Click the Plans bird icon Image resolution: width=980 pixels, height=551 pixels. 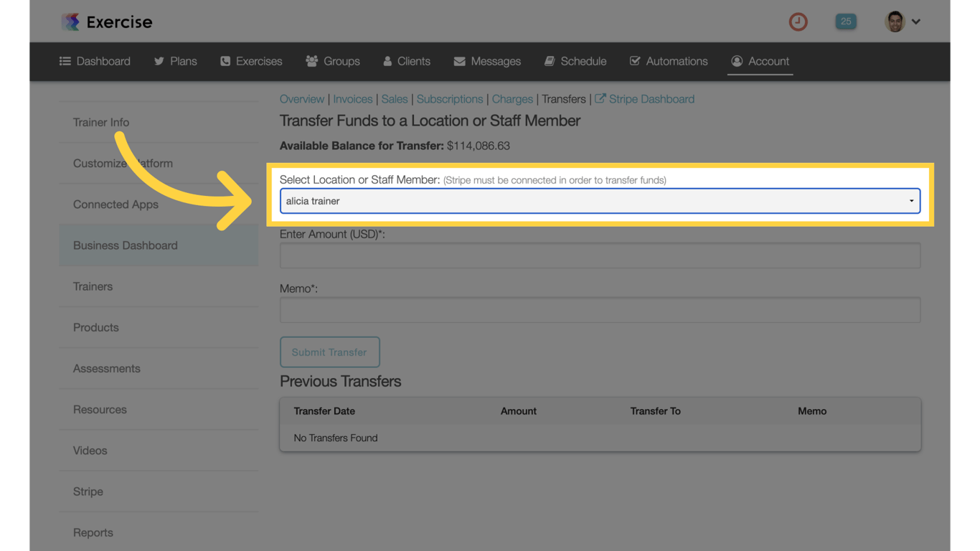(x=159, y=61)
